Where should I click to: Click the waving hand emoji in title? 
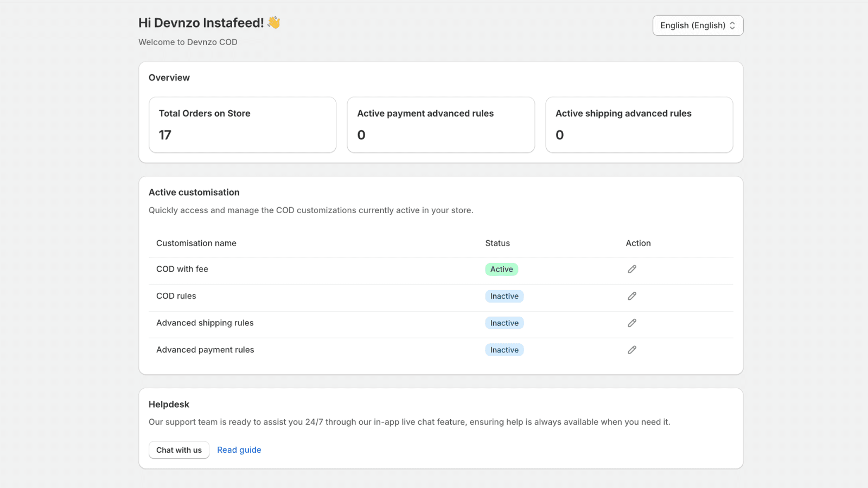274,22
